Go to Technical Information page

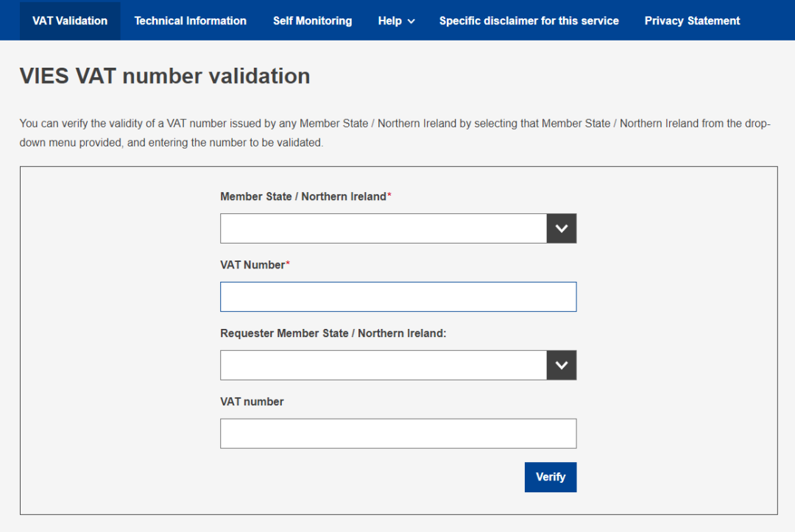190,21
